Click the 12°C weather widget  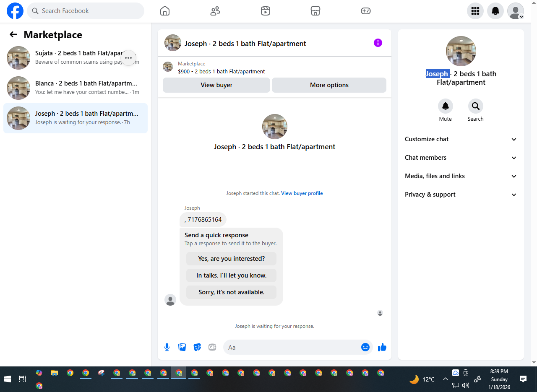[x=422, y=379]
